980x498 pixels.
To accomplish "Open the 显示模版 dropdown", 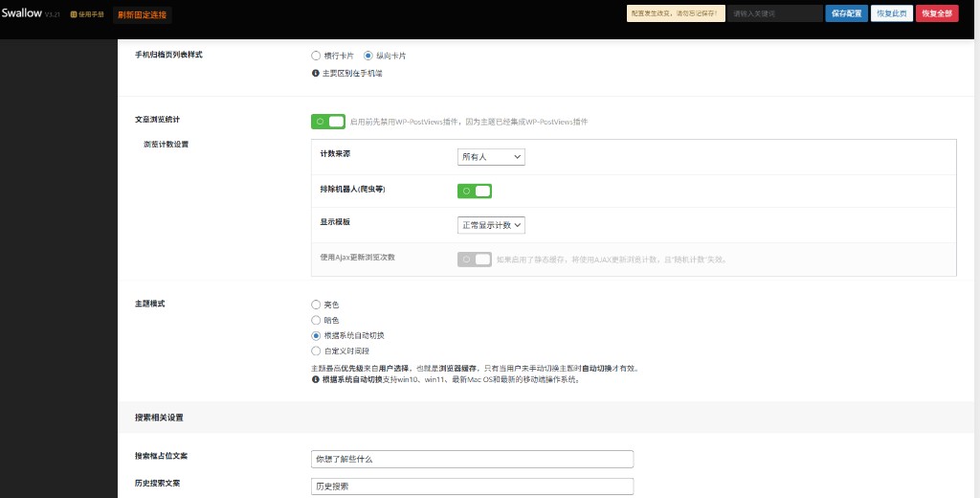I will (x=491, y=225).
